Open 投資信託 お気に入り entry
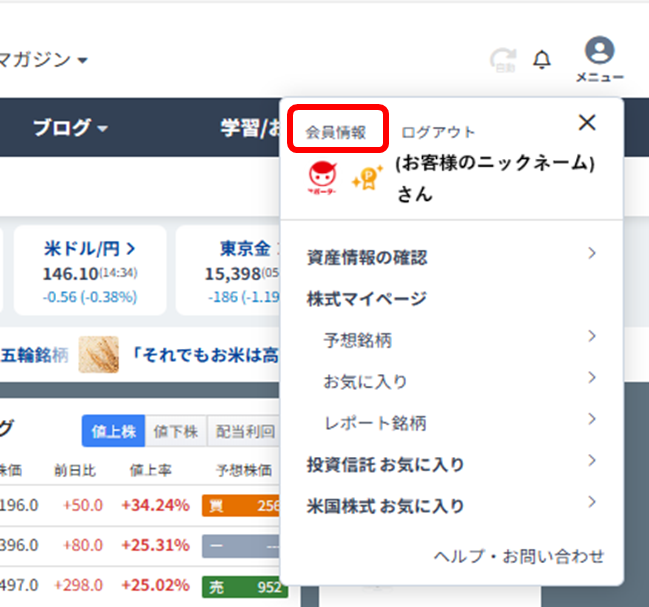This screenshot has height=607, width=649. [x=385, y=465]
